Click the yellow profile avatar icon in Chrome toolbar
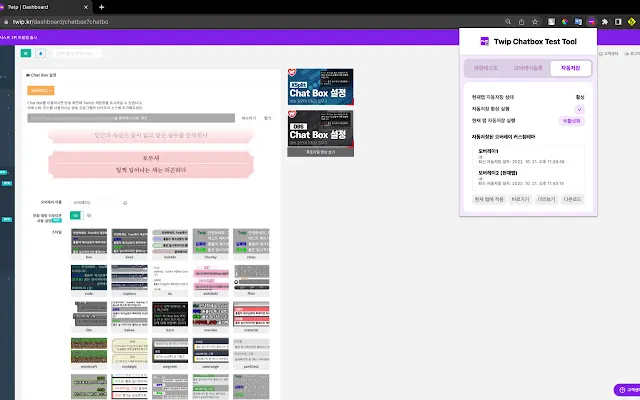Screen dimensions: 640x400 (632, 22)
